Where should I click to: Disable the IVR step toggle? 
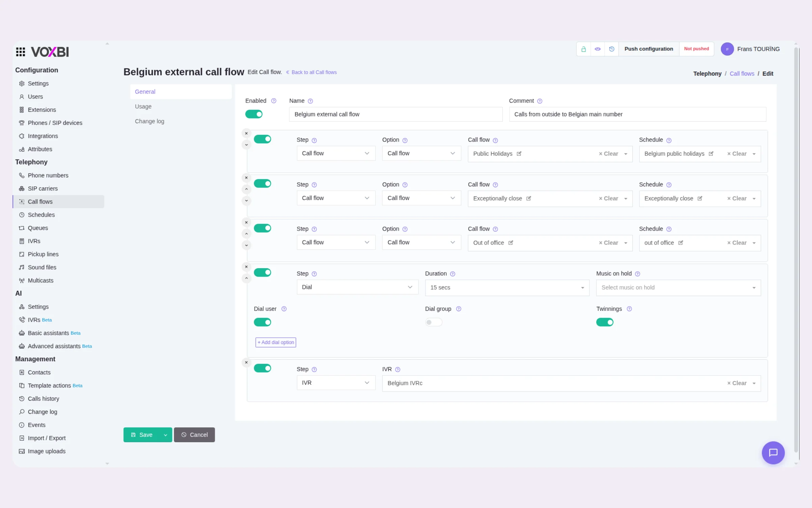click(263, 368)
